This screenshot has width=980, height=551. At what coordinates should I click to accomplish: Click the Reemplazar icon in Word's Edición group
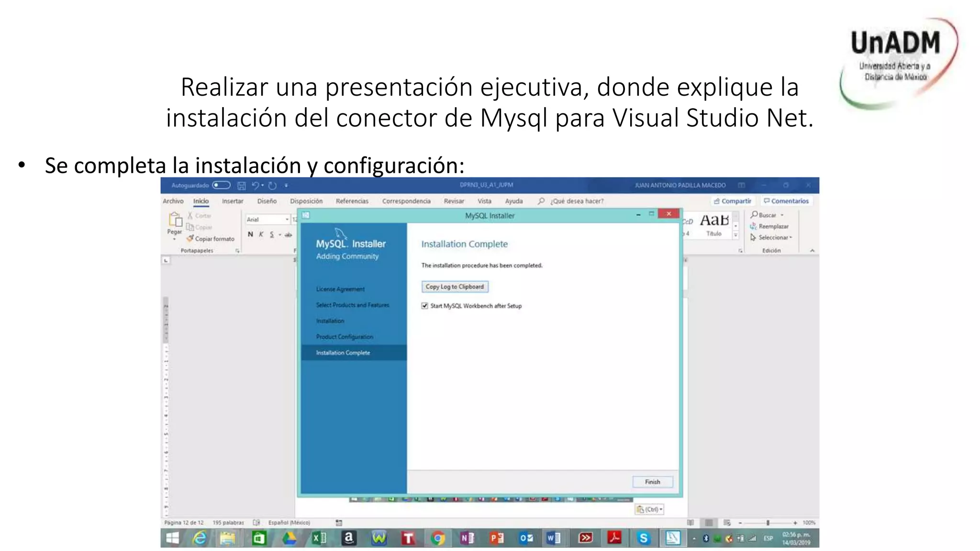pos(753,226)
